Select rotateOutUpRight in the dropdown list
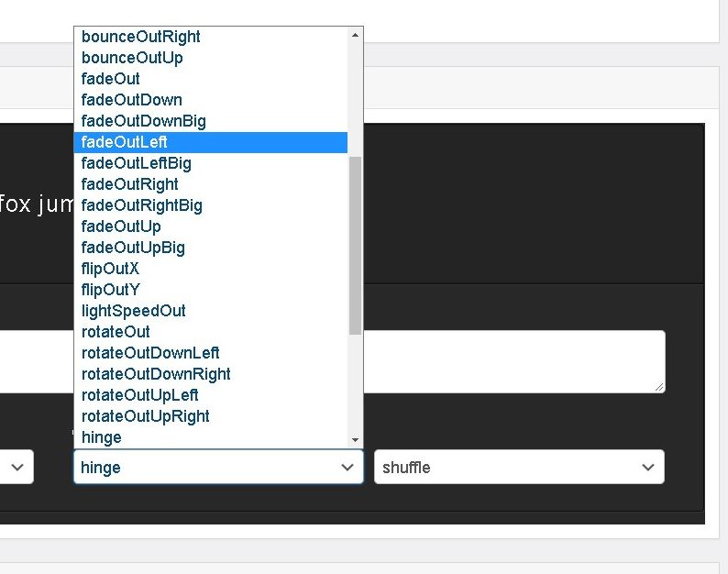 145,416
